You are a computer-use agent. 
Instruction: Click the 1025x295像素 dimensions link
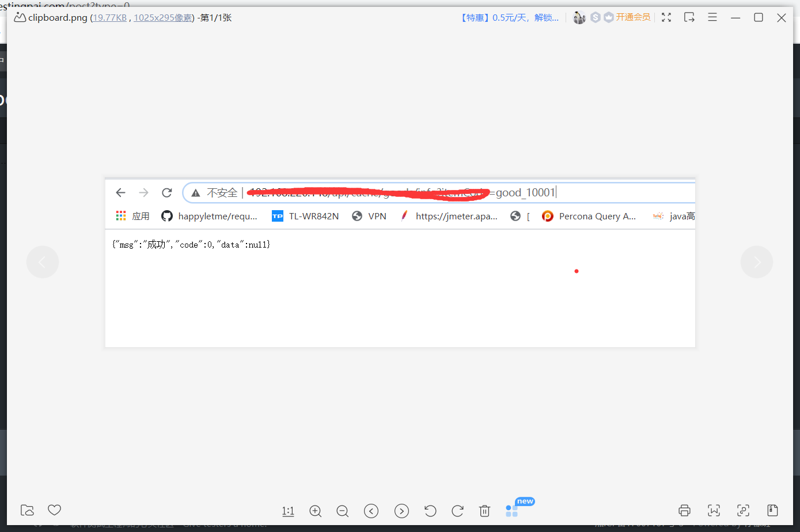point(163,18)
